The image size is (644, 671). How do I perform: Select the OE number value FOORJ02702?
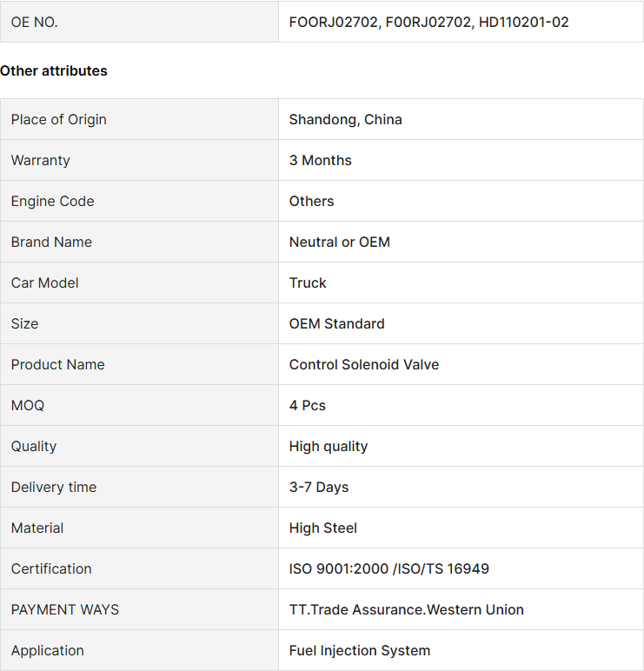[334, 22]
